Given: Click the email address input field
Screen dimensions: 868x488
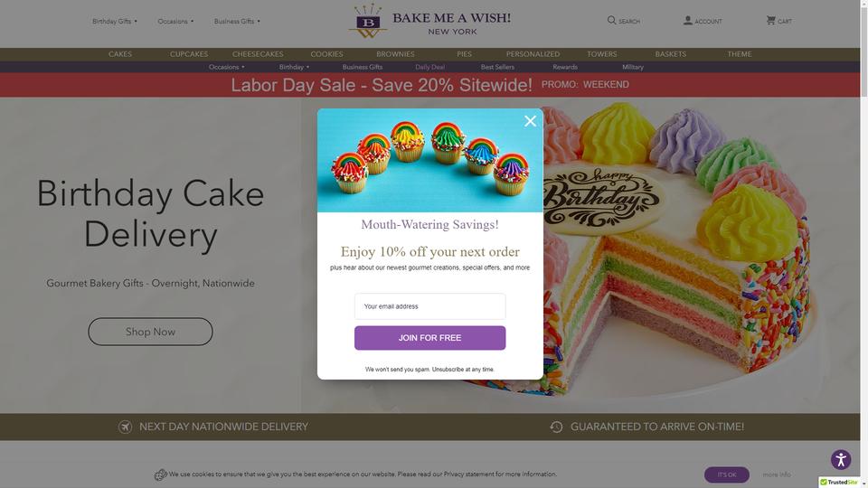Looking at the screenshot, I should point(429,306).
